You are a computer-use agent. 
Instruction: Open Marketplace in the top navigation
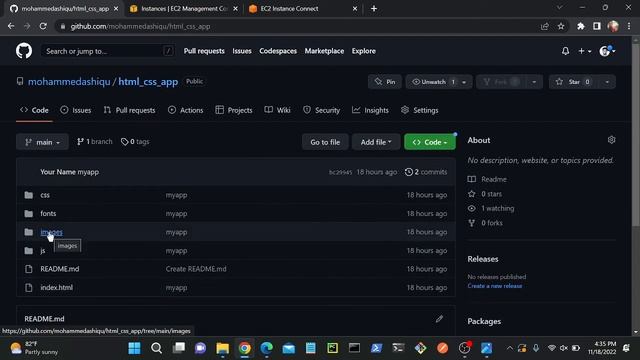[x=324, y=51]
